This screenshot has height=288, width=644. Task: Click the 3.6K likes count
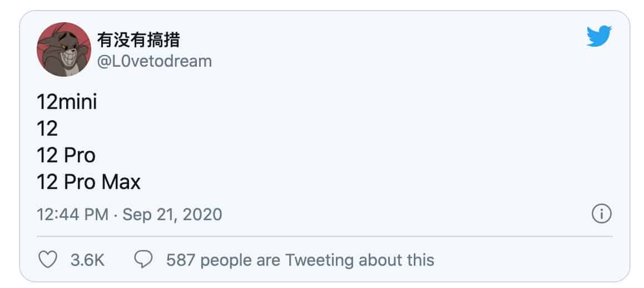88,260
